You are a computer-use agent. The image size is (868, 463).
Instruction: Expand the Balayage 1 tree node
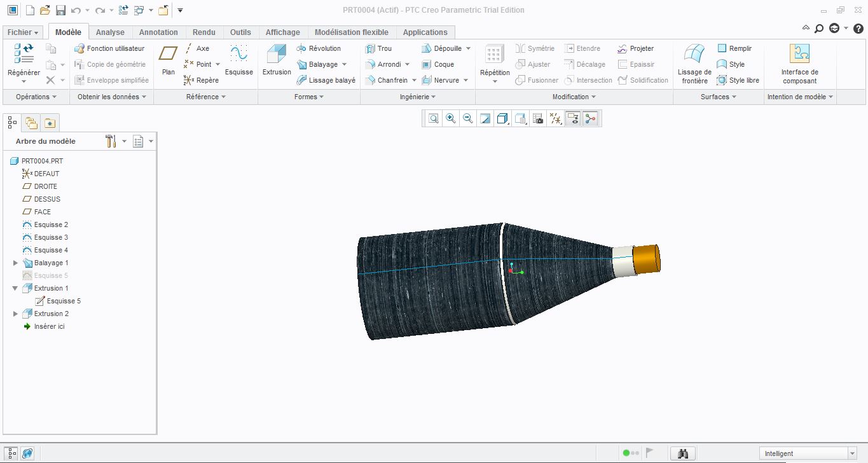[x=16, y=263]
